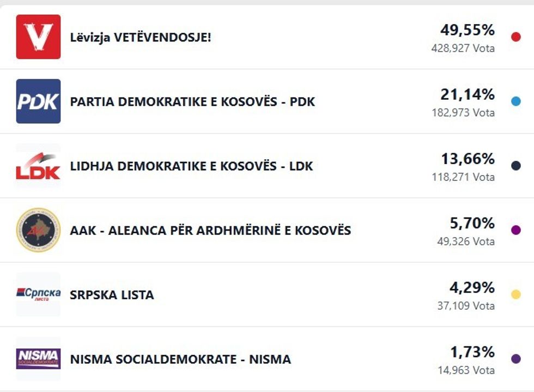The image size is (534, 392).
Task: Open LIDHJA DEMOKRATIKE E KOSOVËS - LDK
Action: point(191,166)
